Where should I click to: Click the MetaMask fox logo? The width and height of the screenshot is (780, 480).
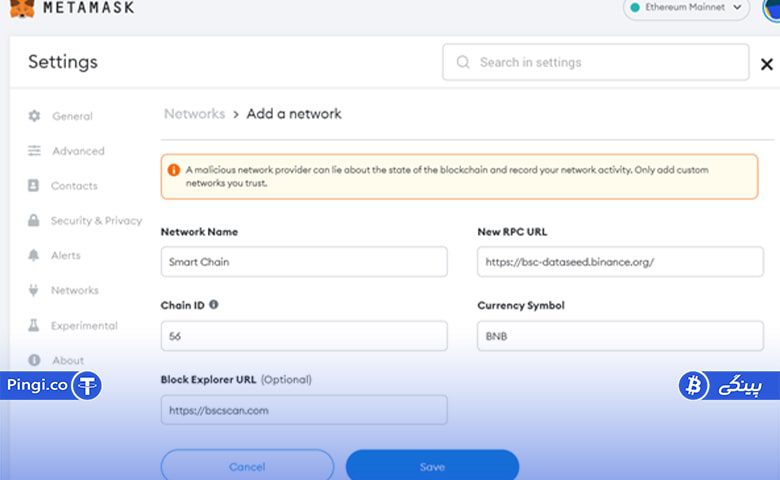coord(22,8)
